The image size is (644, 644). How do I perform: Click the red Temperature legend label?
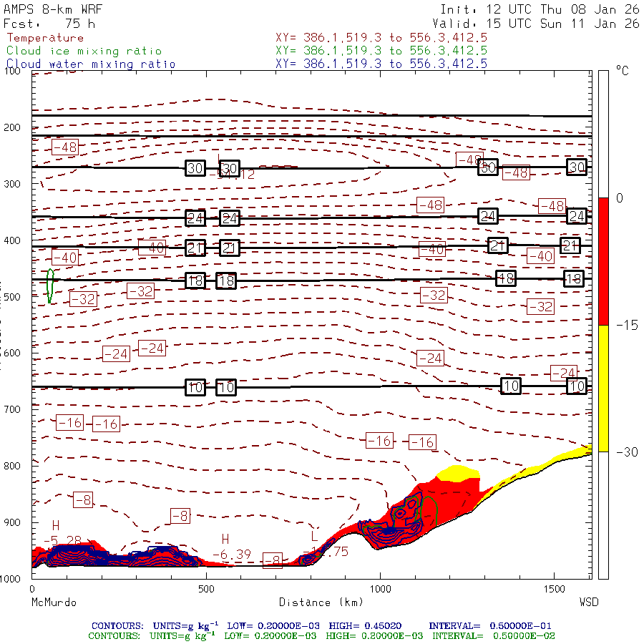[x=45, y=38]
